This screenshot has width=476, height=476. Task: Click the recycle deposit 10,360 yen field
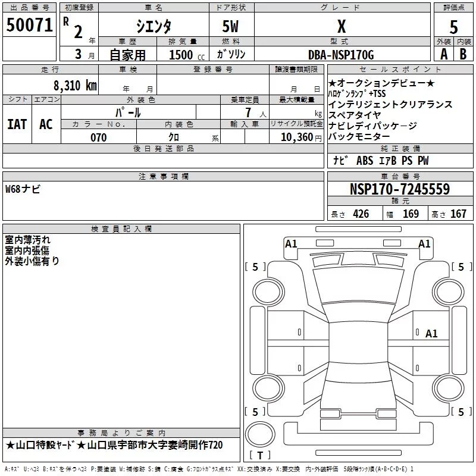[x=296, y=137]
